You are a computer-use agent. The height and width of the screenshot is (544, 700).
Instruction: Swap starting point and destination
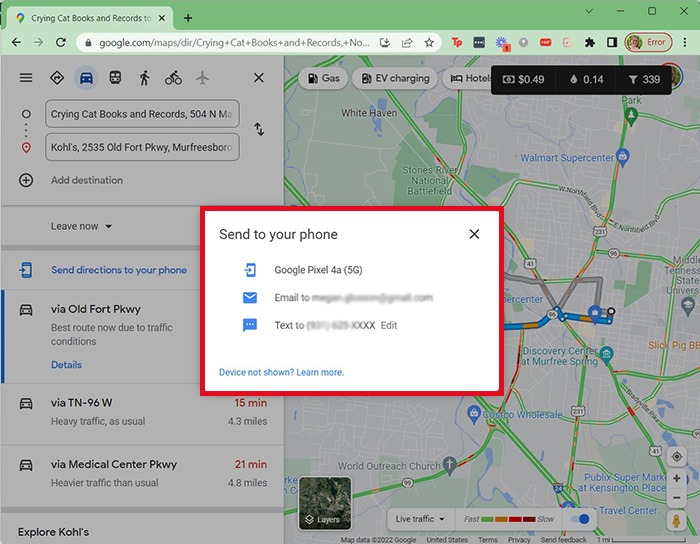tap(259, 129)
